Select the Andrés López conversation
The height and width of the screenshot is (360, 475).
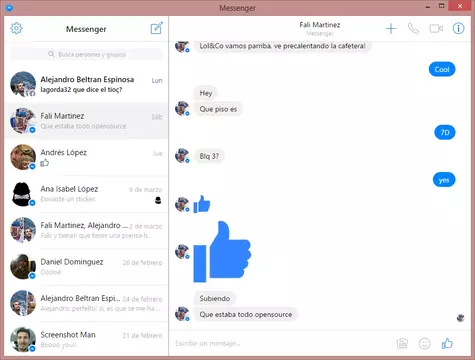pyautogui.click(x=86, y=157)
